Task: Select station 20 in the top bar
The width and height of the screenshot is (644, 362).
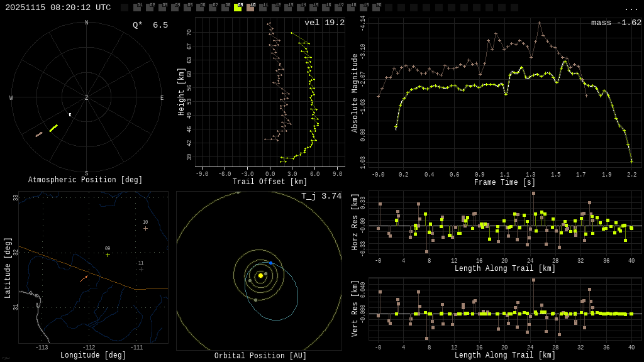Action: (x=376, y=8)
